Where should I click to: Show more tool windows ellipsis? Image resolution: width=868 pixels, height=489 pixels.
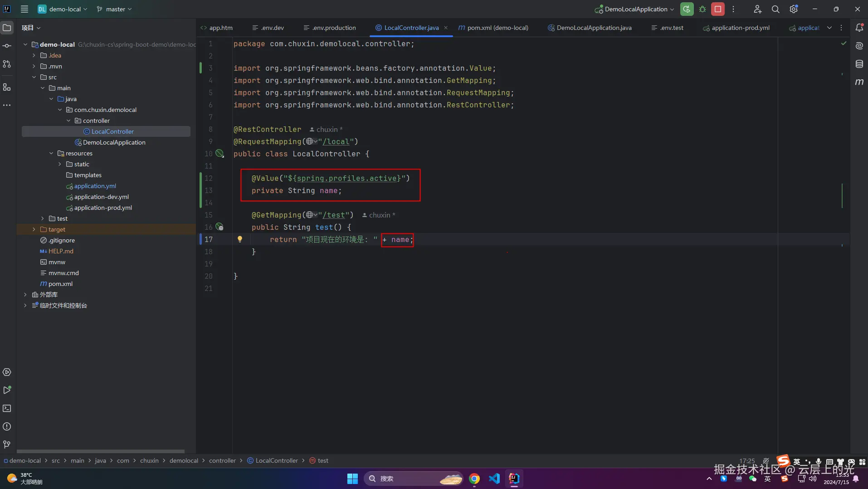[7, 105]
